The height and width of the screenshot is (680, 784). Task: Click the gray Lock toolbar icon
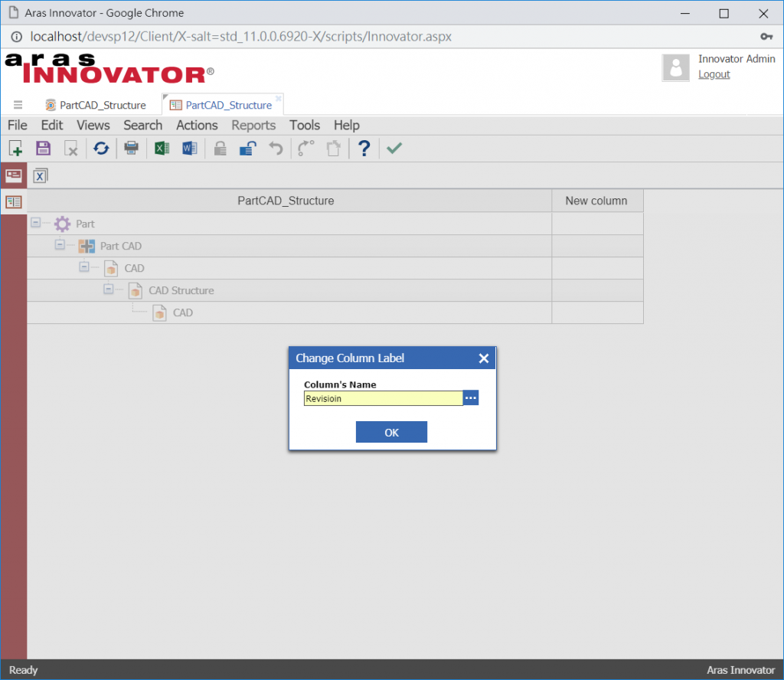[x=220, y=149]
